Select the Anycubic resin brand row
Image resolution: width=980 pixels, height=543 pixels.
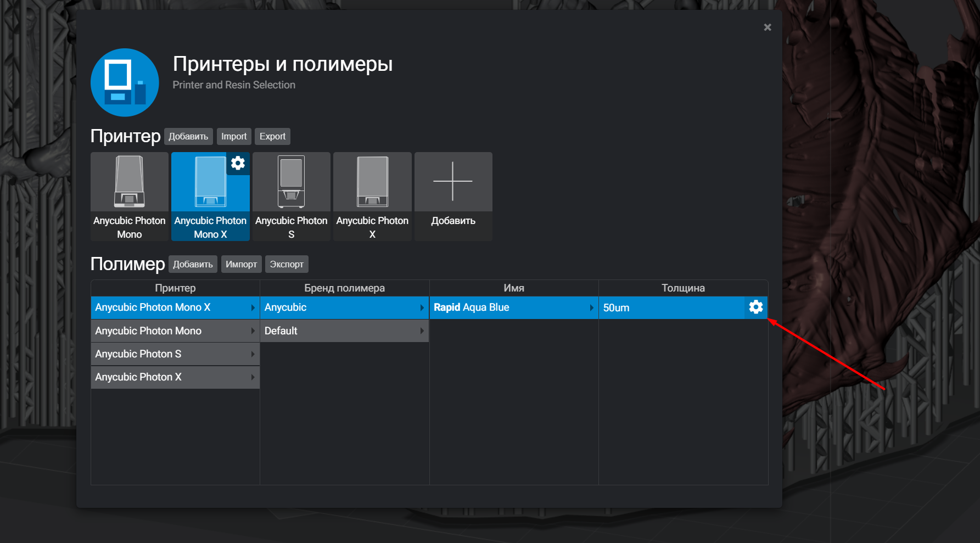click(344, 307)
